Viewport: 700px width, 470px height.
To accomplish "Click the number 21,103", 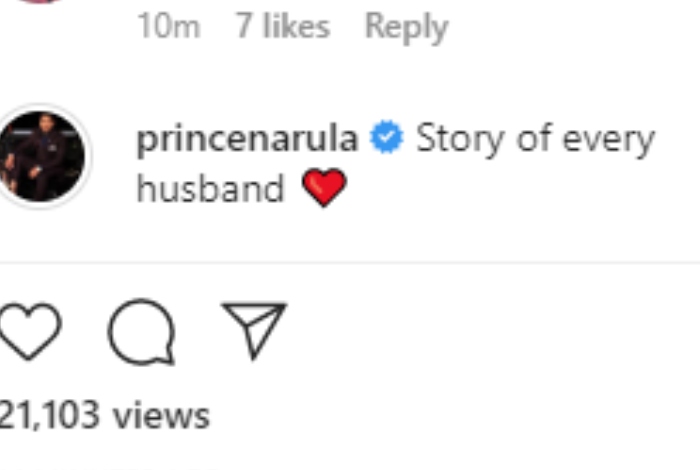I will (x=50, y=415).
